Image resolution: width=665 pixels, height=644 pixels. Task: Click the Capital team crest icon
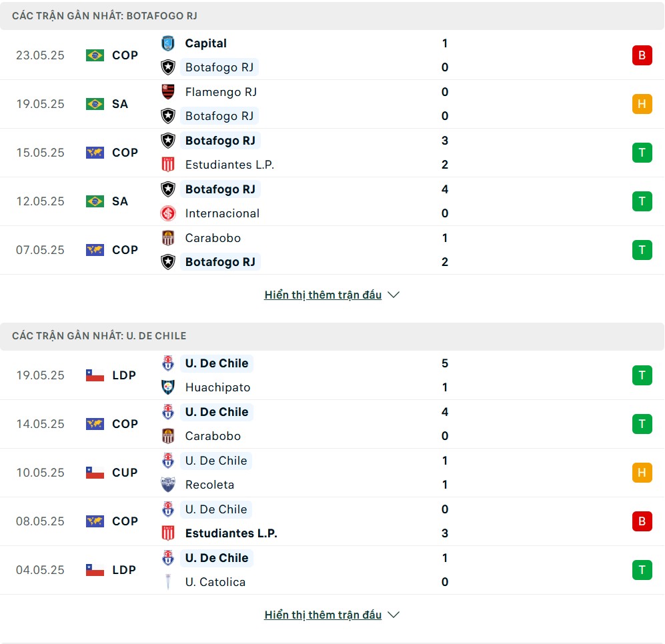pos(168,43)
